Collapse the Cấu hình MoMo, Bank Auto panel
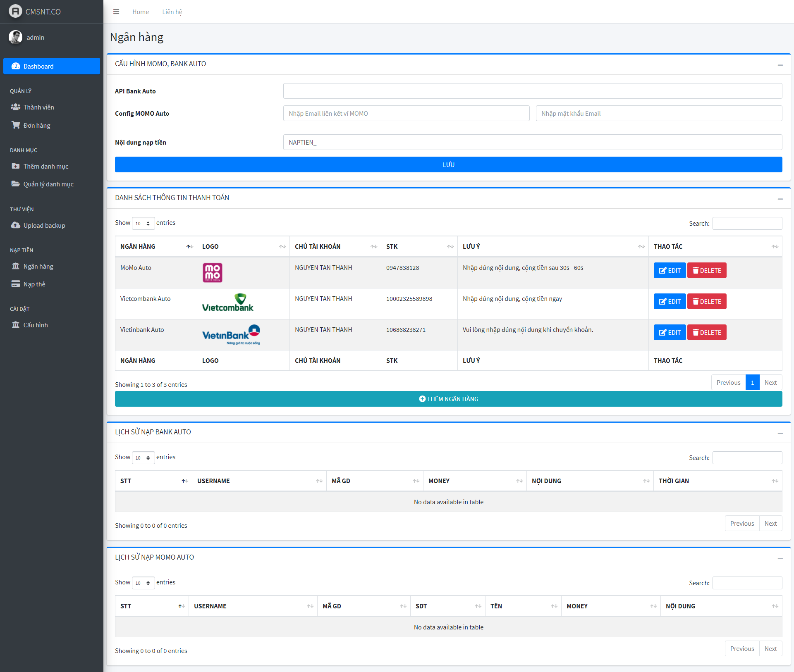 point(780,65)
